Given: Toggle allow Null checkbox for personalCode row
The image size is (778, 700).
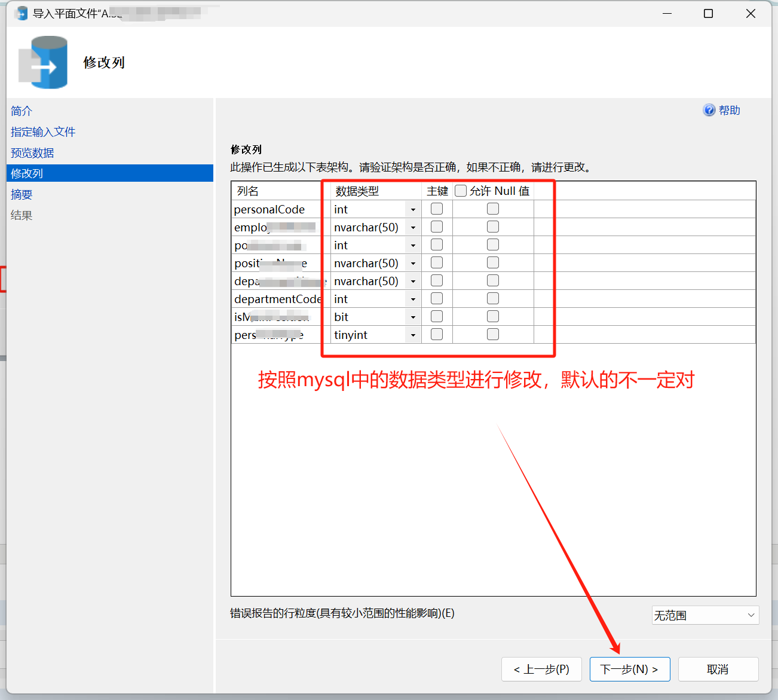Looking at the screenshot, I should click(493, 209).
